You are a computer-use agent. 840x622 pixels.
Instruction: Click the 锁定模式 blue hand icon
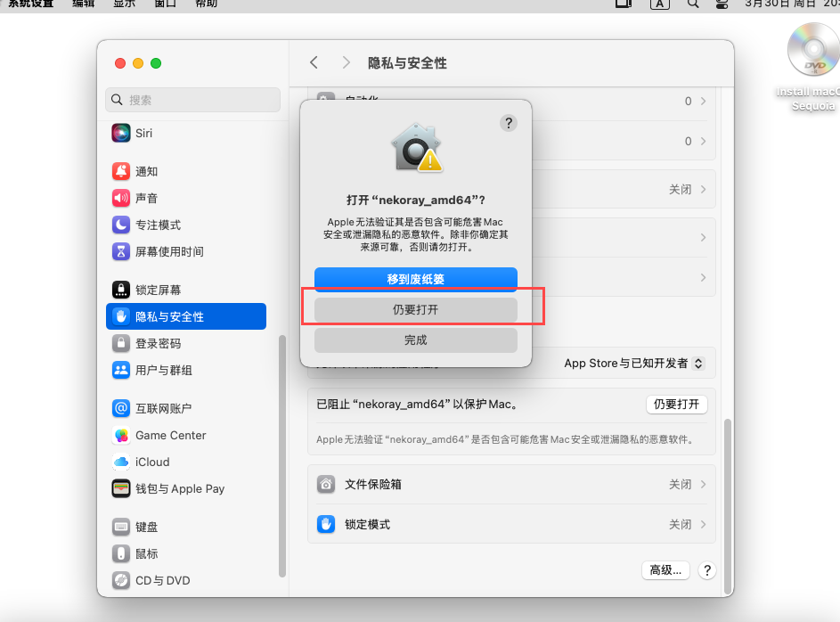click(x=326, y=524)
